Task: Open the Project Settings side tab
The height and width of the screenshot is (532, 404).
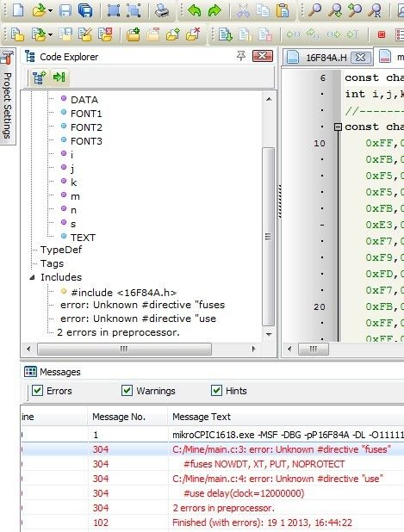Action: pyautogui.click(x=7, y=96)
